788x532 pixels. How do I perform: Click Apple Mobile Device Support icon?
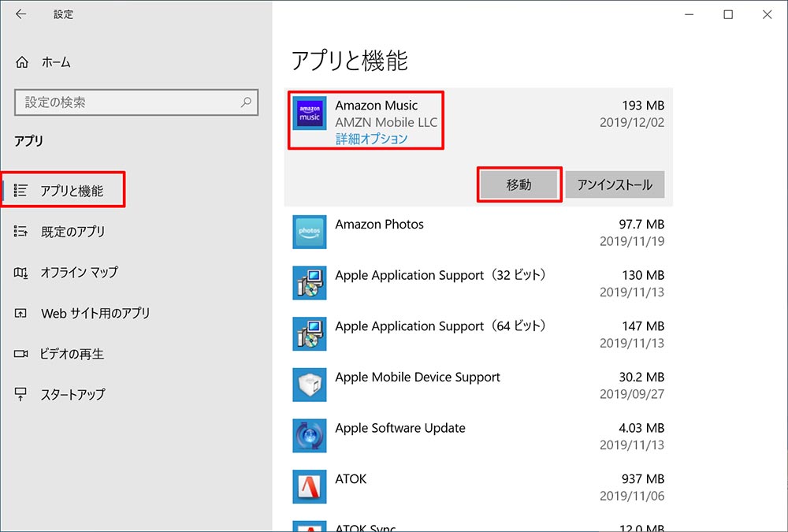tap(310, 385)
